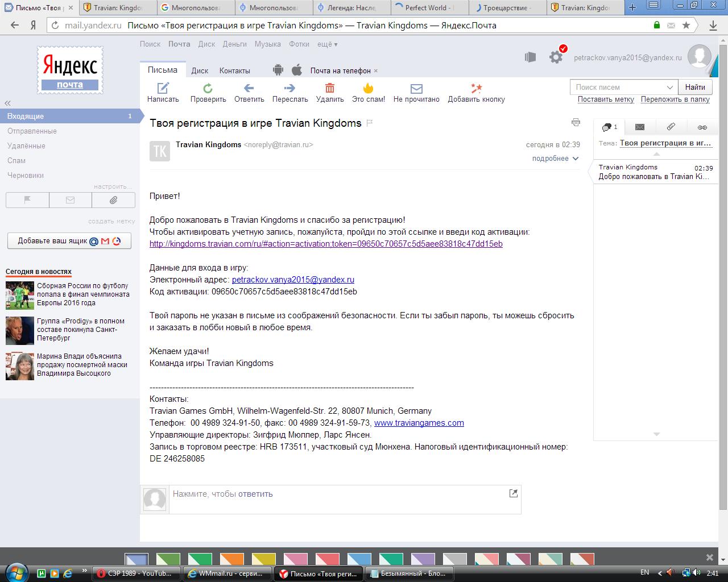Close the theme color bar
The height and width of the screenshot is (582, 728).
pos(709,558)
